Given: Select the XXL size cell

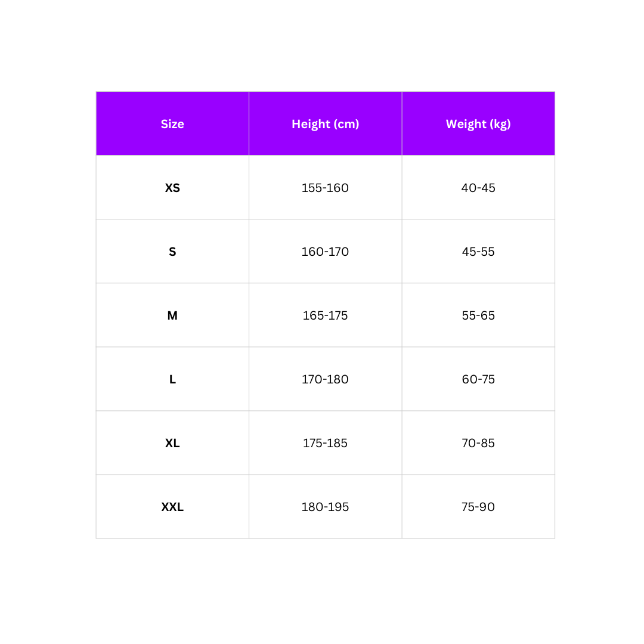Looking at the screenshot, I should click(172, 507).
